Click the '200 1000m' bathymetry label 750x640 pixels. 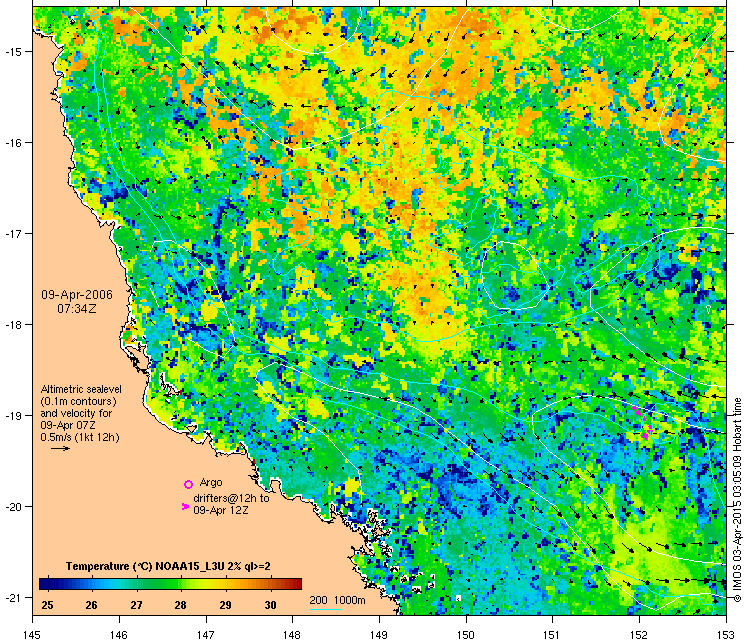[x=337, y=600]
